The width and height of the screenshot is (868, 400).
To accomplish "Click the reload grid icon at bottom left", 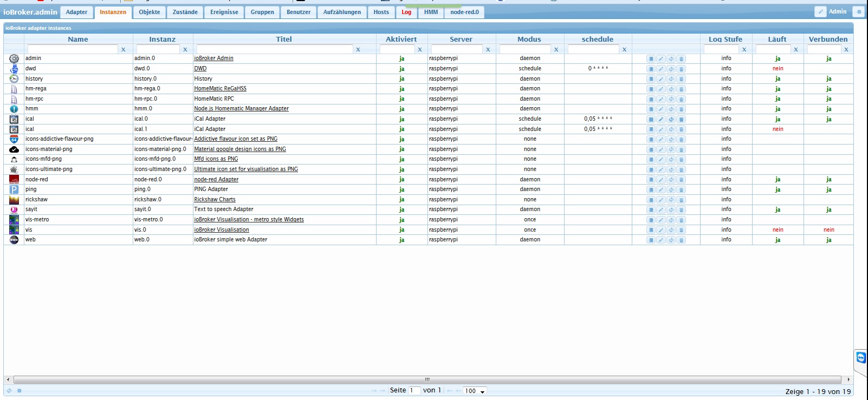I will pos(9,390).
